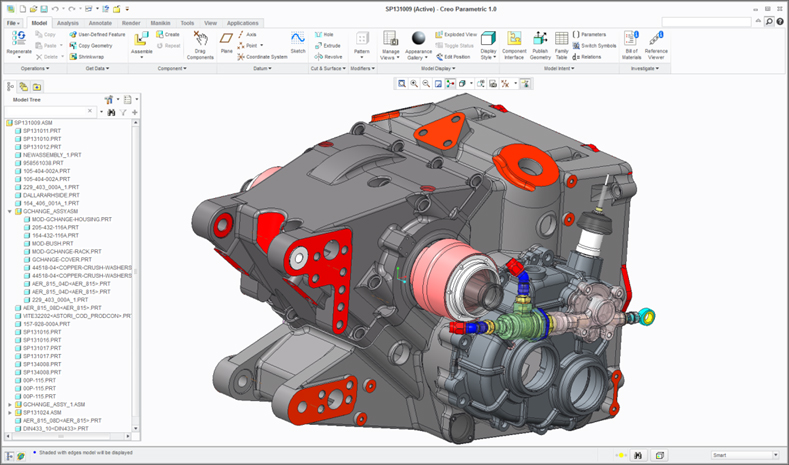This screenshot has height=465, width=789.
Task: Create a datum Plane
Action: (x=227, y=39)
